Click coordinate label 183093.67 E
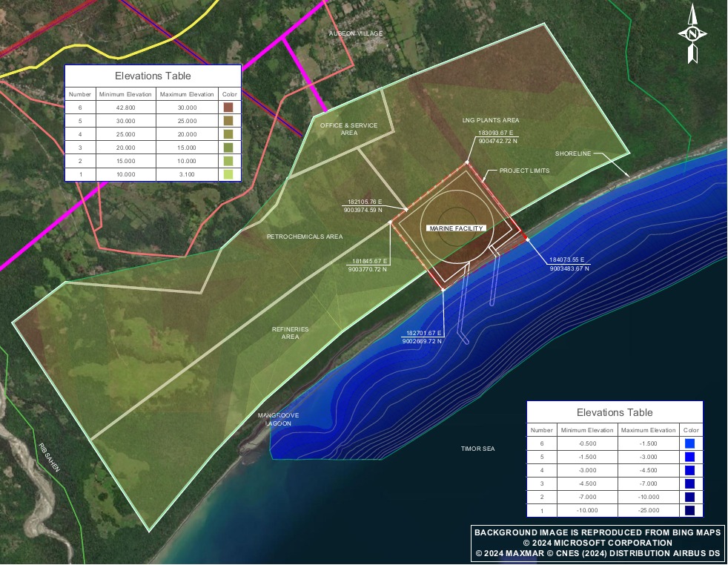 coord(497,133)
